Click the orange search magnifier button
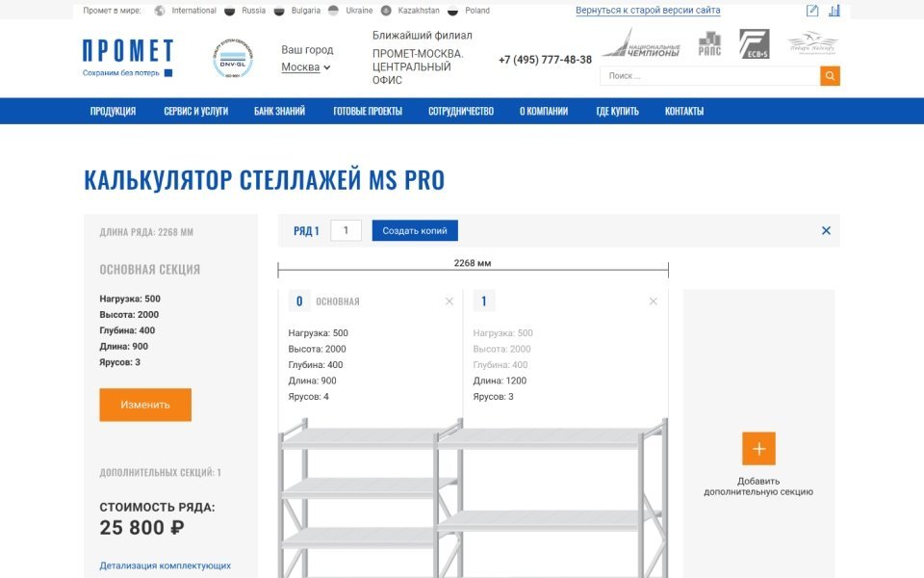The width and height of the screenshot is (924, 578). [830, 75]
